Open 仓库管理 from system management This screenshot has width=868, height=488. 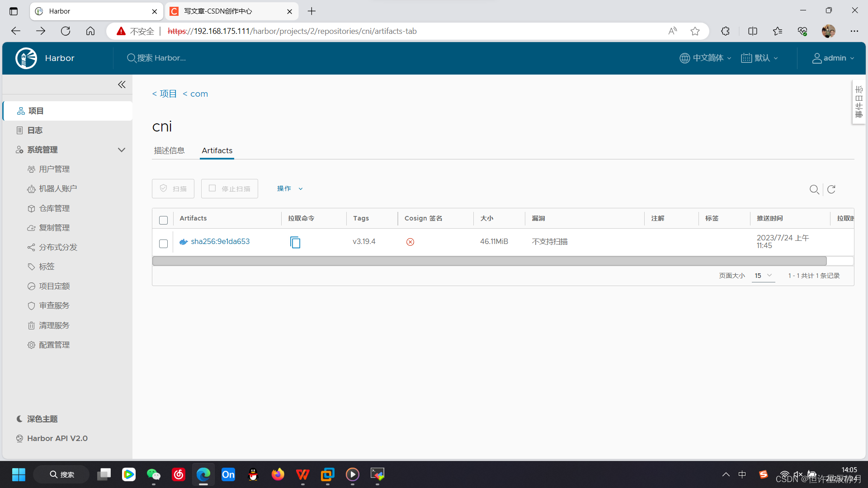click(x=54, y=208)
